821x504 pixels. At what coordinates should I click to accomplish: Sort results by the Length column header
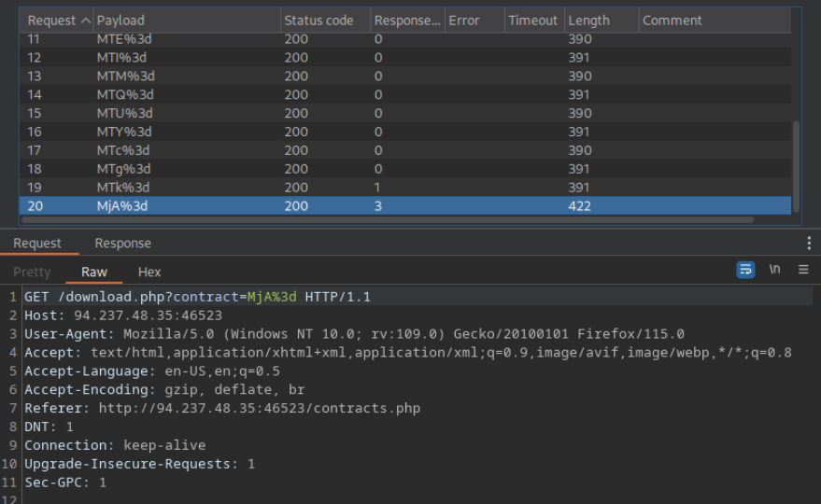tap(600, 21)
